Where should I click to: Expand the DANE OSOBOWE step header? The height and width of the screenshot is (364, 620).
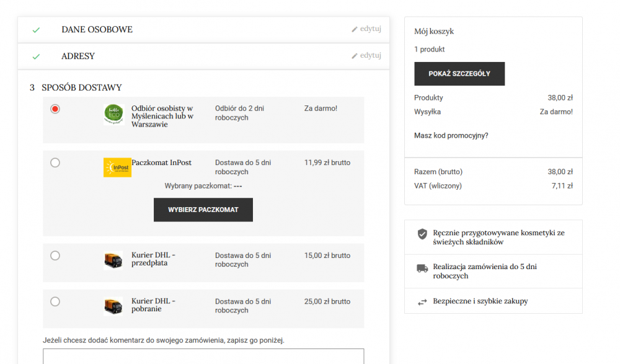click(203, 30)
